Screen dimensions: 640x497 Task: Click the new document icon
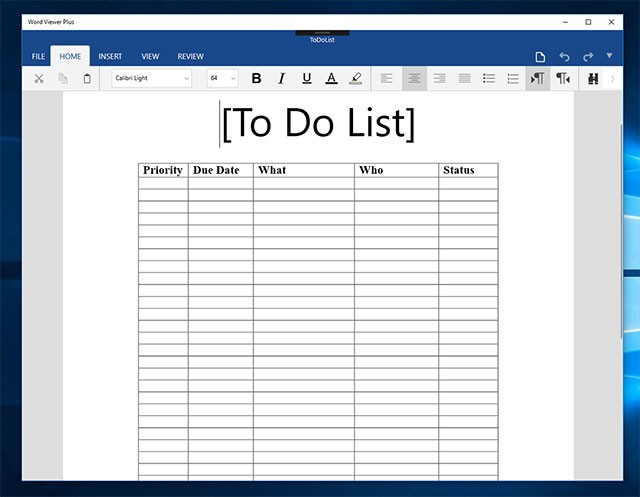tap(540, 56)
